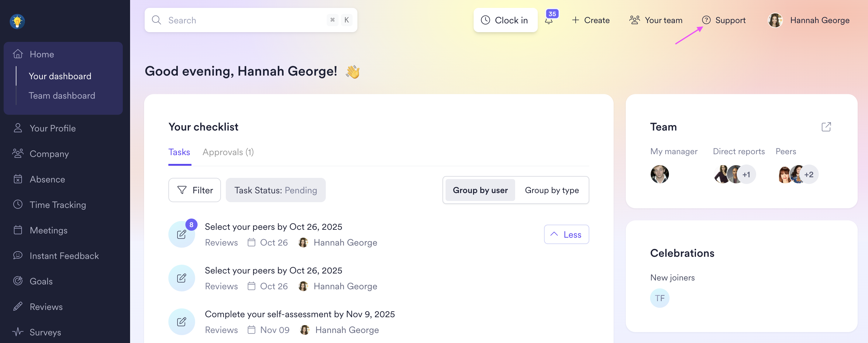
Task: Select Group by user option
Action: 480,190
